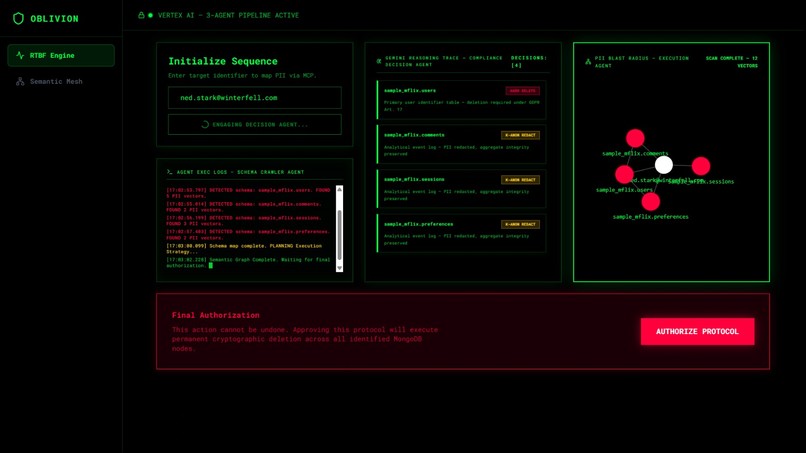
Task: Click log line 'Semantic Graph Complete. Waiting for final'
Action: [x=248, y=263]
